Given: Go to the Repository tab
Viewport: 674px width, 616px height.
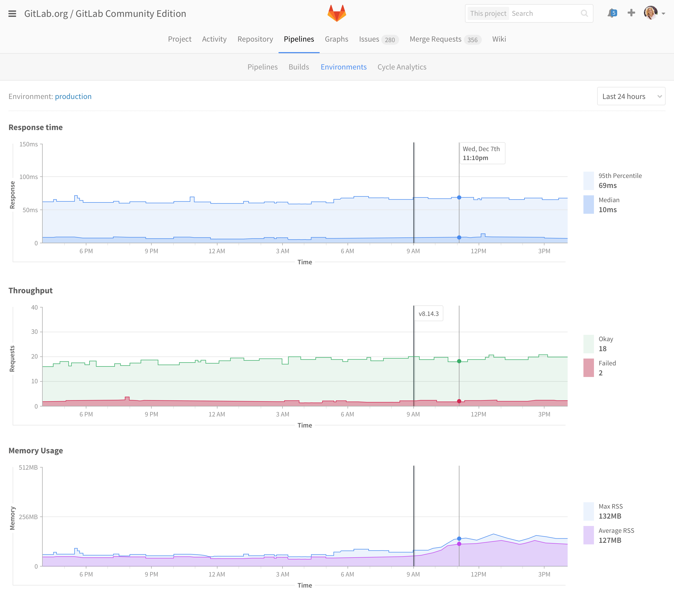Looking at the screenshot, I should 255,39.
